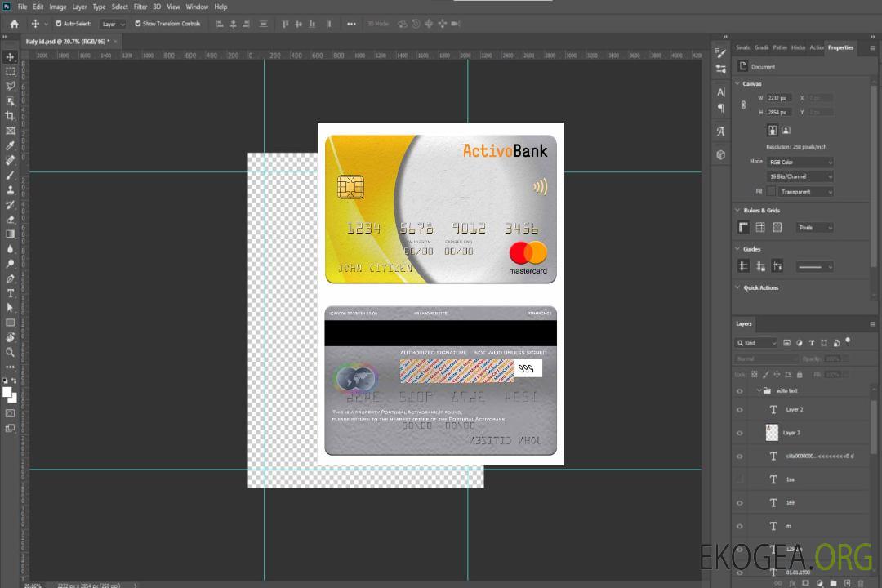Open the Image menu
Image resolution: width=882 pixels, height=588 pixels.
[58, 7]
